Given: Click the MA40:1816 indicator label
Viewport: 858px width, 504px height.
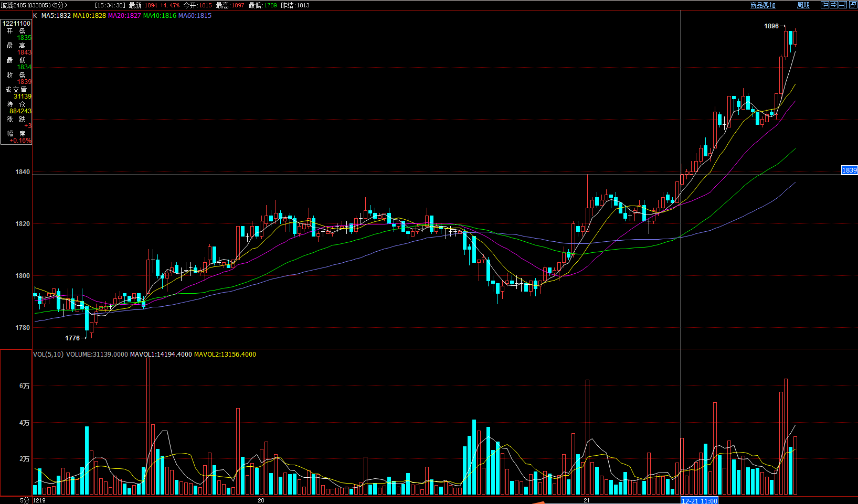Looking at the screenshot, I should pos(160,16).
